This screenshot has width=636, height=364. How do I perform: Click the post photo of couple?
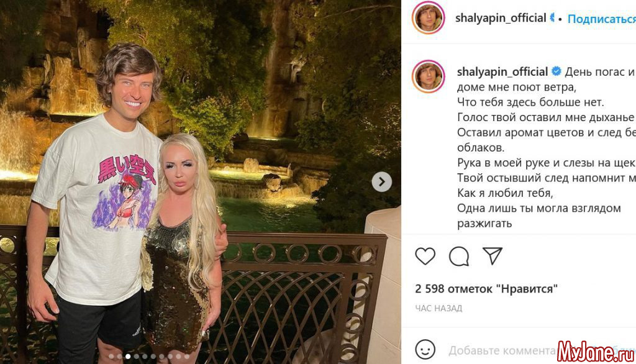(201, 182)
